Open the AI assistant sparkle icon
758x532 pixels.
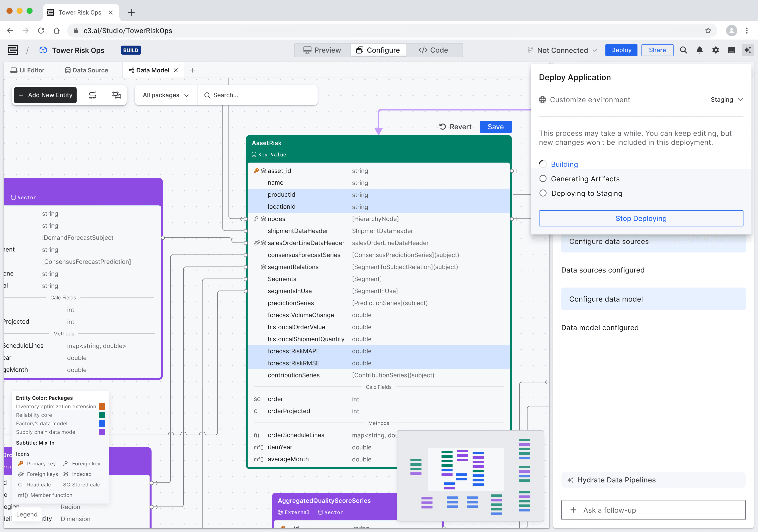[x=748, y=50]
